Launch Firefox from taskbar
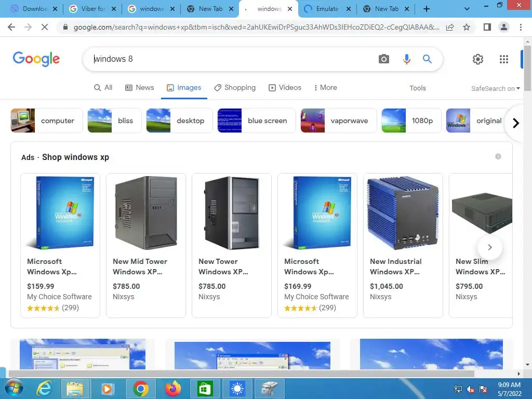This screenshot has width=532, height=399. pos(172,389)
